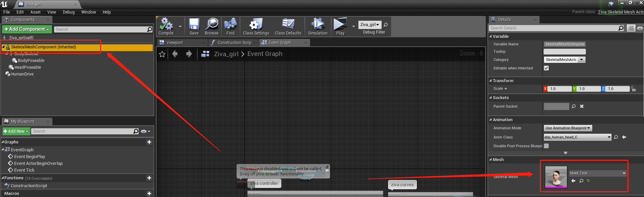
Task: Navigate back in graph history
Action: [x=175, y=54]
